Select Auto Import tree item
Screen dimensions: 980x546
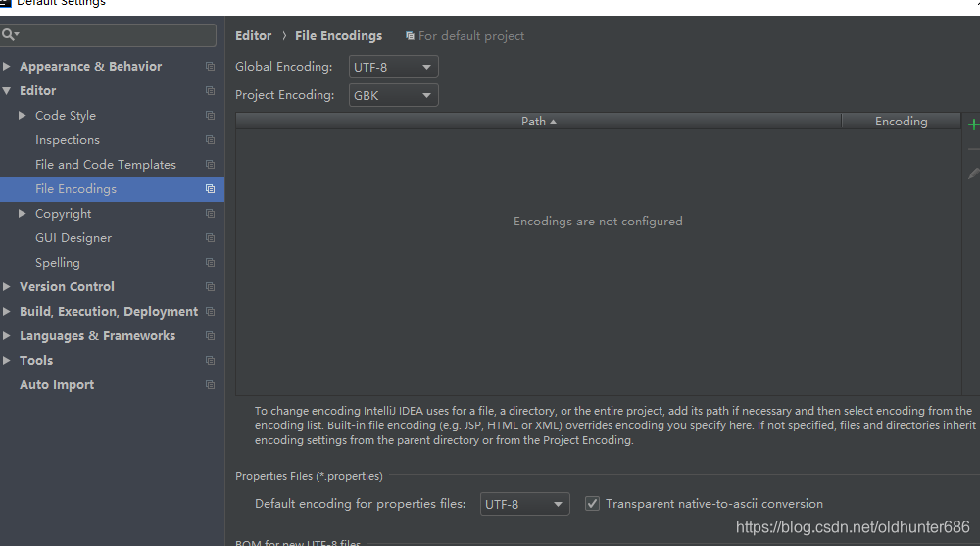[57, 385]
